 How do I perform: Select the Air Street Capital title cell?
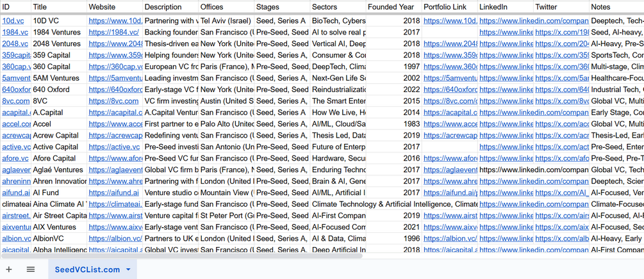click(60, 216)
